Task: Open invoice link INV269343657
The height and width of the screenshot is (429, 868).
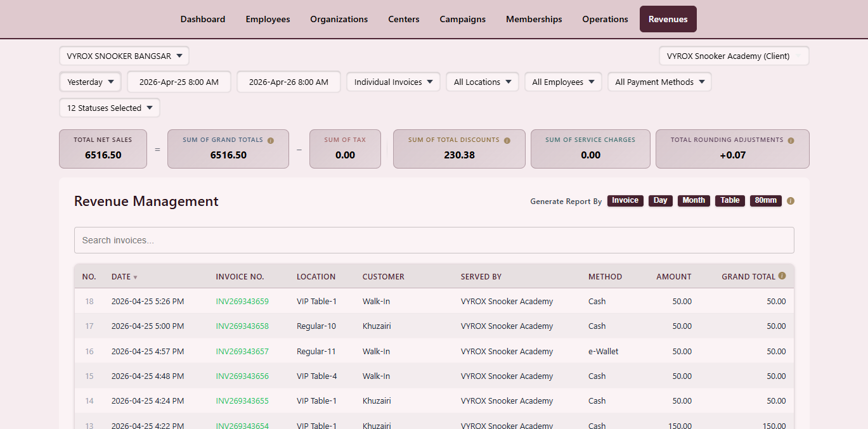Action: [242, 352]
